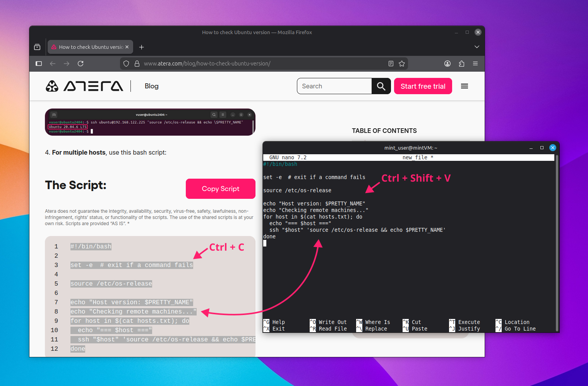
Task: Click the ssh "$host" line in nano
Action: click(x=358, y=230)
